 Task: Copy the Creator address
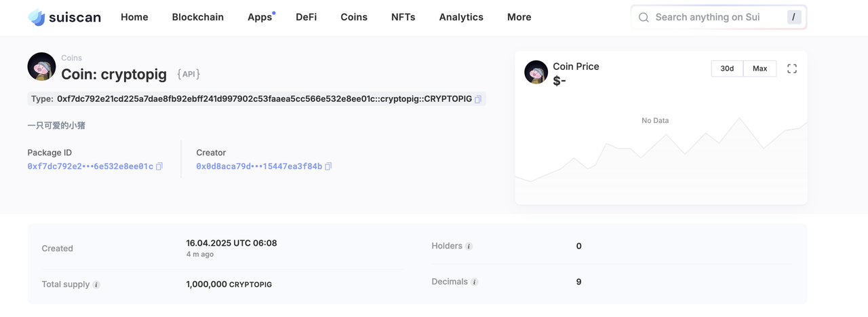[x=328, y=166]
